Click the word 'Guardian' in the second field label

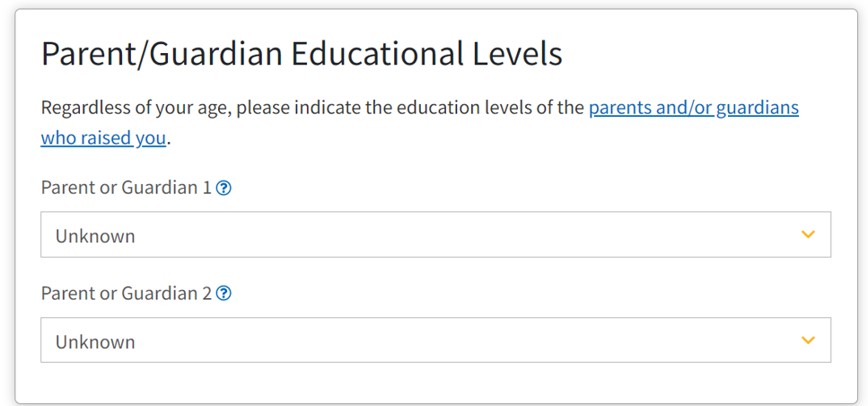[158, 293]
